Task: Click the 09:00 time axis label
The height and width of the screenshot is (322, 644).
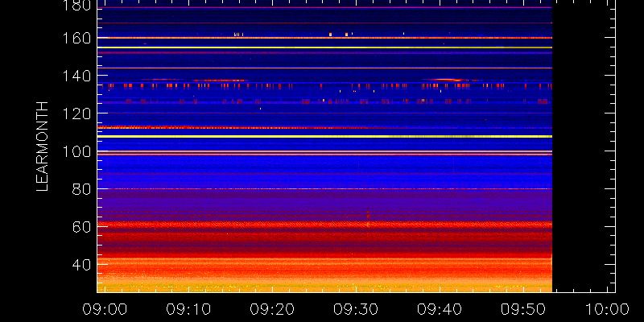Action: [105, 309]
